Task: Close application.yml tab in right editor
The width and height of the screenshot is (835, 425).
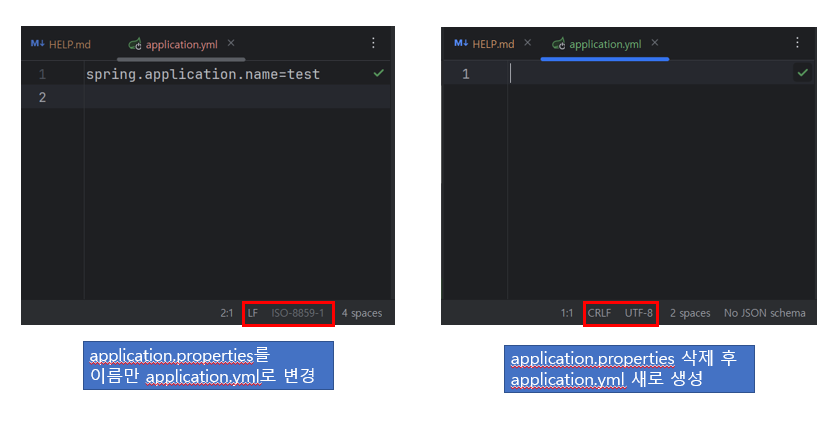Action: coord(655,43)
